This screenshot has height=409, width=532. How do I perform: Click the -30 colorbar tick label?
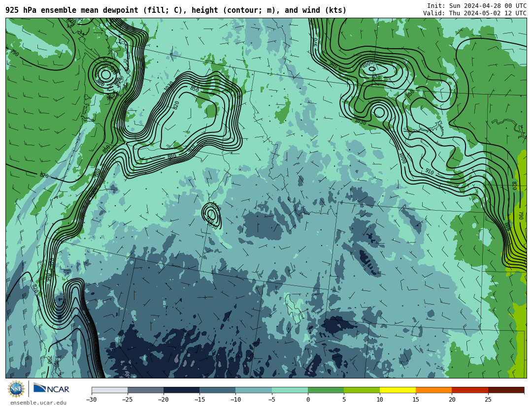click(x=91, y=400)
